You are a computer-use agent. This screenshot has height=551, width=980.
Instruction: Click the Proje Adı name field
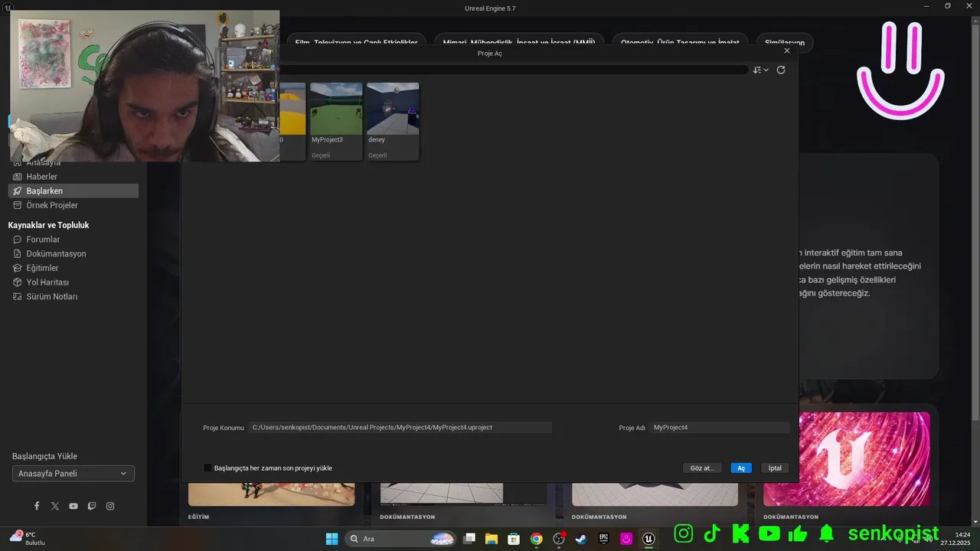720,428
